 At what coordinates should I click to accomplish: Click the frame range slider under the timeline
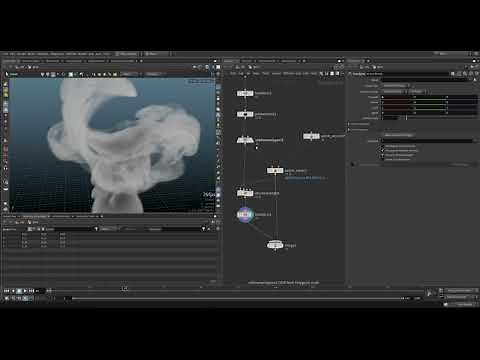click(x=237, y=298)
